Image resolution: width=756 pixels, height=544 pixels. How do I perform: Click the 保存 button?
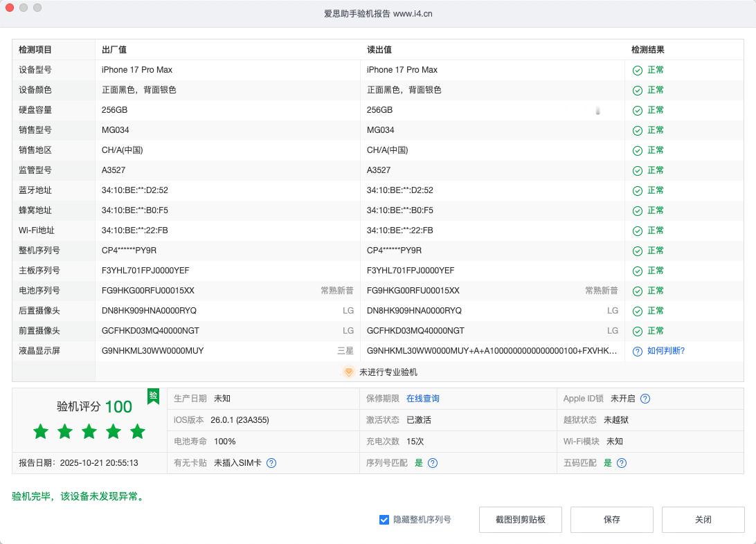pos(612,519)
